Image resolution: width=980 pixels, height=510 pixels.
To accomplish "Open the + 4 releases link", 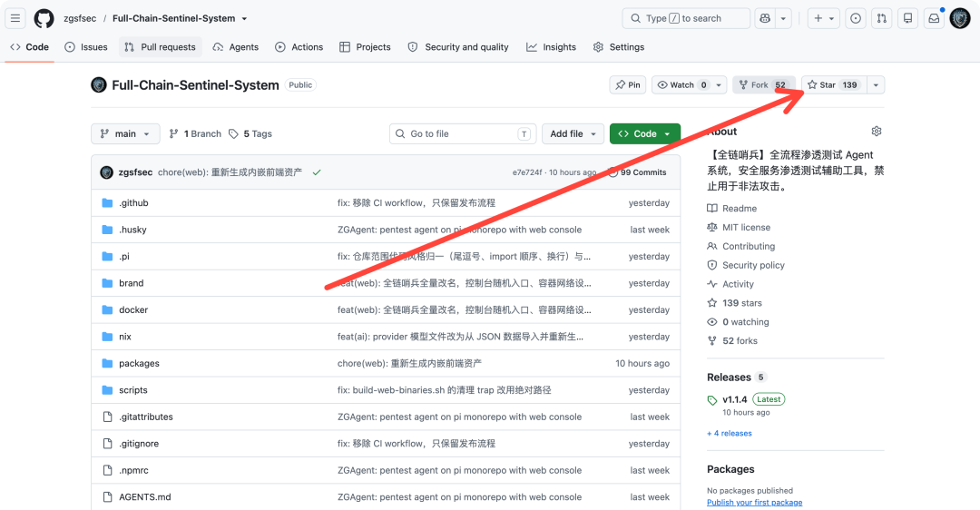I will pos(730,433).
